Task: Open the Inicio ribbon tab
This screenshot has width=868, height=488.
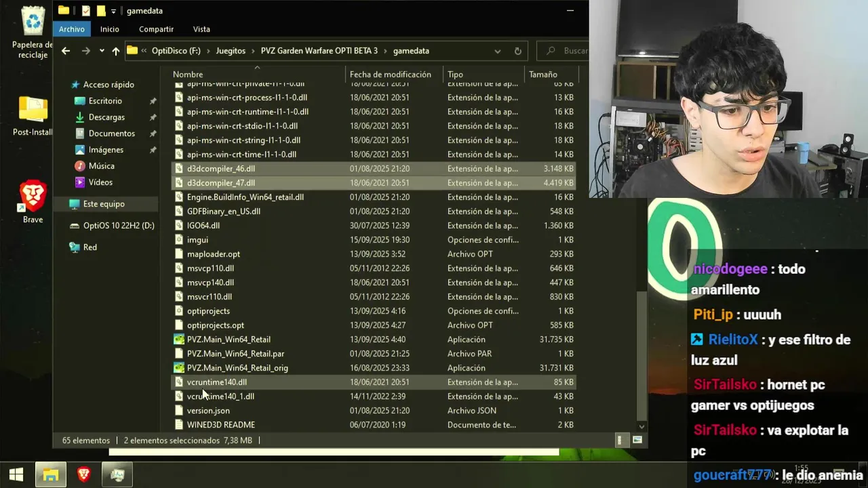Action: point(109,29)
